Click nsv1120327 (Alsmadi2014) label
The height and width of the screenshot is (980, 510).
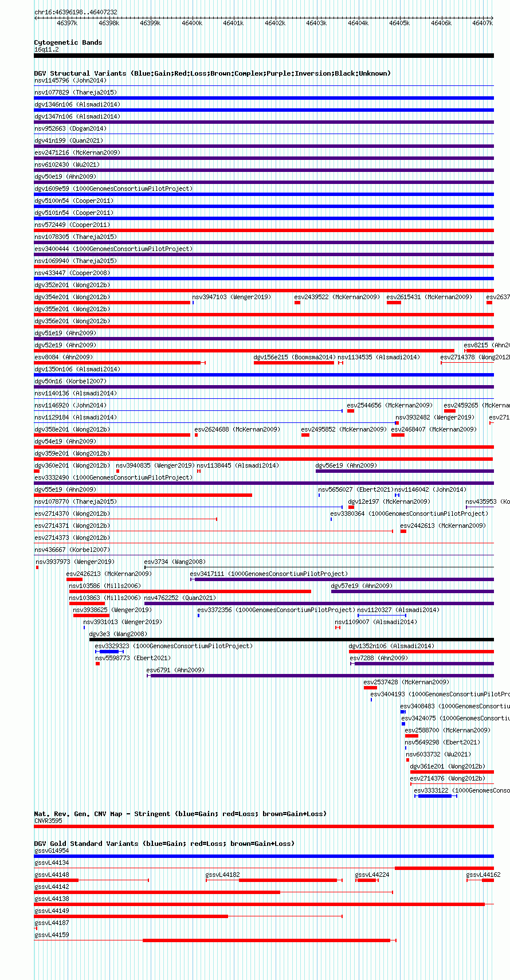pyautogui.click(x=399, y=610)
